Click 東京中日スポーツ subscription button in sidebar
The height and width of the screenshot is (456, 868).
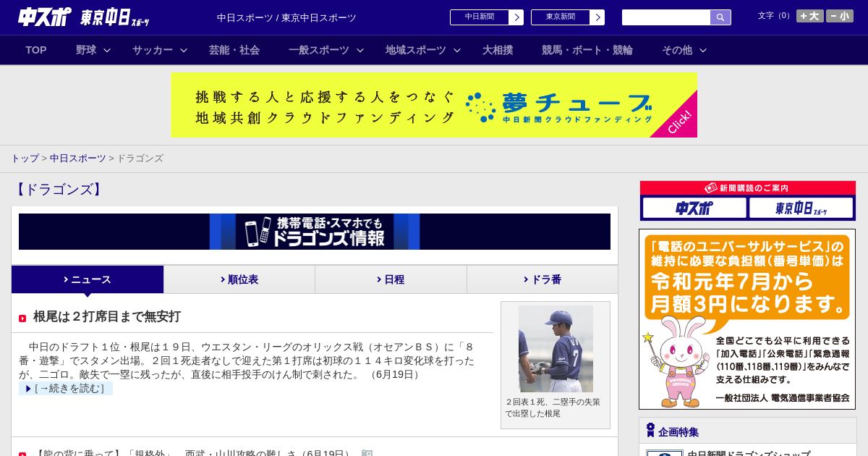point(801,208)
